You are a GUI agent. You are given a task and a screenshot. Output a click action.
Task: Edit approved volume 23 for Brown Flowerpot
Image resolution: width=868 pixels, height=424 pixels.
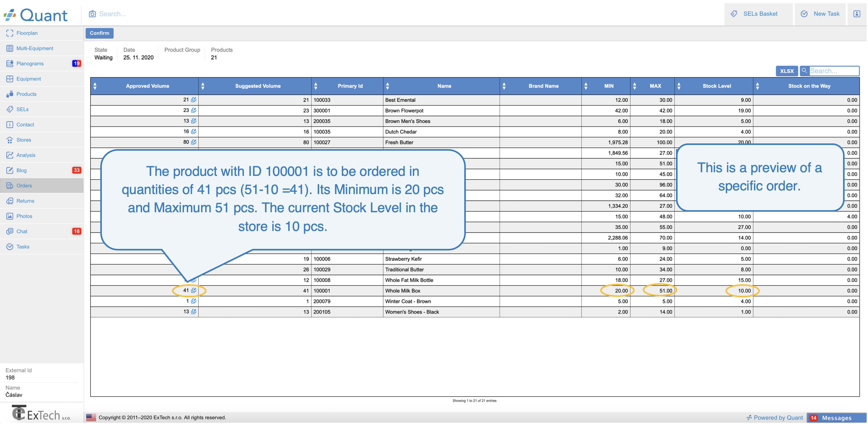193,110
